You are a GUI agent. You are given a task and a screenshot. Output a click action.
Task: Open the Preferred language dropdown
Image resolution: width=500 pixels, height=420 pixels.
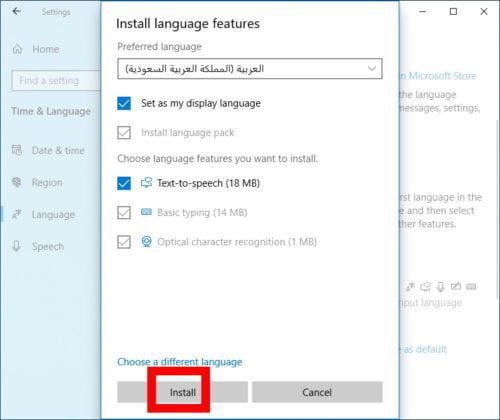click(250, 69)
